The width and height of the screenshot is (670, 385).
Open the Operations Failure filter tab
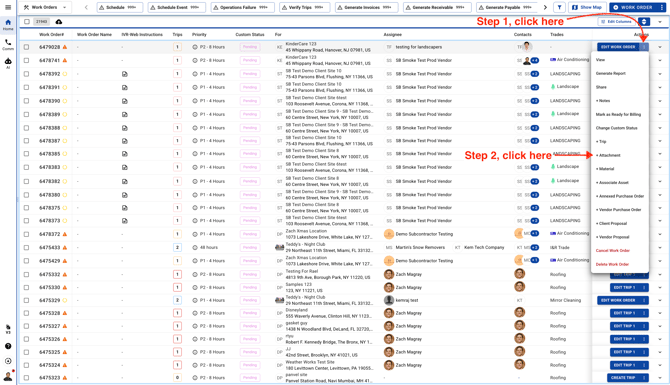pos(242,7)
